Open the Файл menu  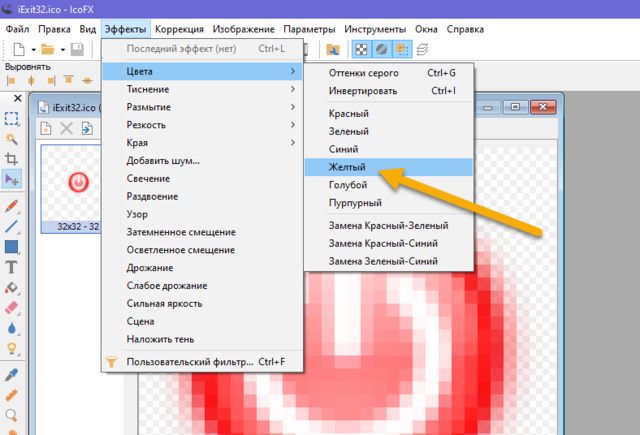(17, 29)
